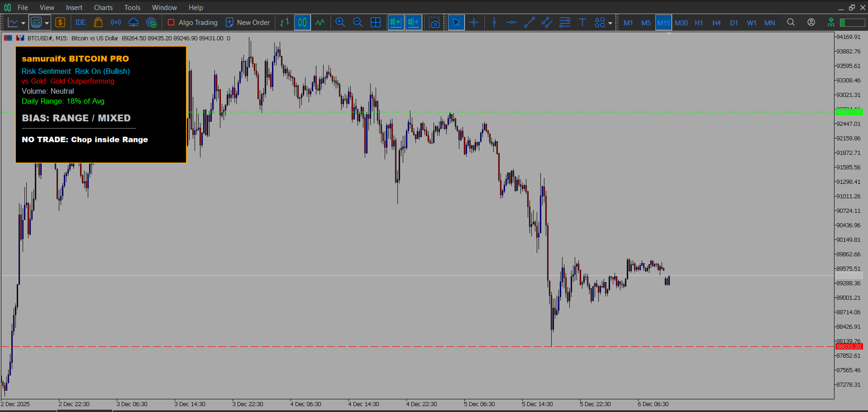Set timeframe to D1
Screen dimensions: 868x412
click(734, 23)
